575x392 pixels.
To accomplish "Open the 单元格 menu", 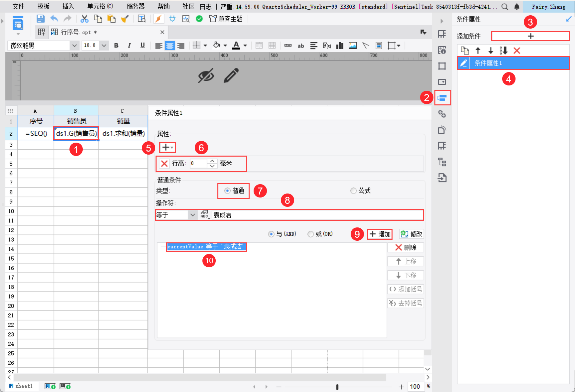I will click(100, 7).
